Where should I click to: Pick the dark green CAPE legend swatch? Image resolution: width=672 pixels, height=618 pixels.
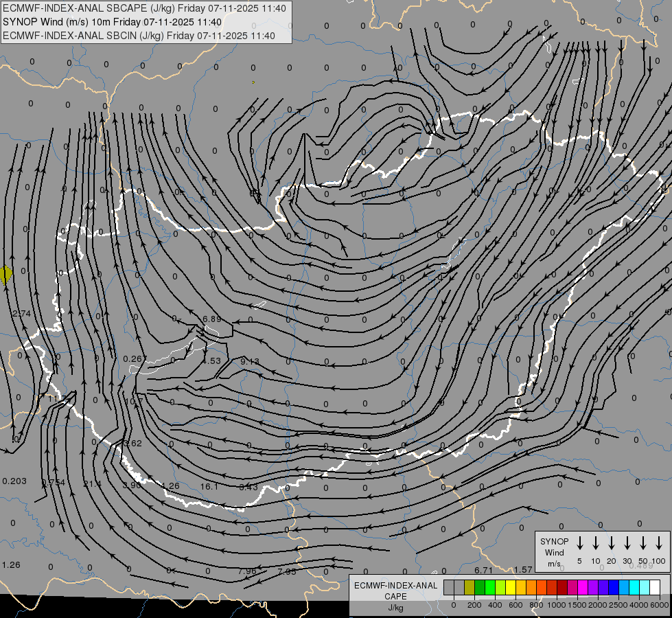[480, 587]
